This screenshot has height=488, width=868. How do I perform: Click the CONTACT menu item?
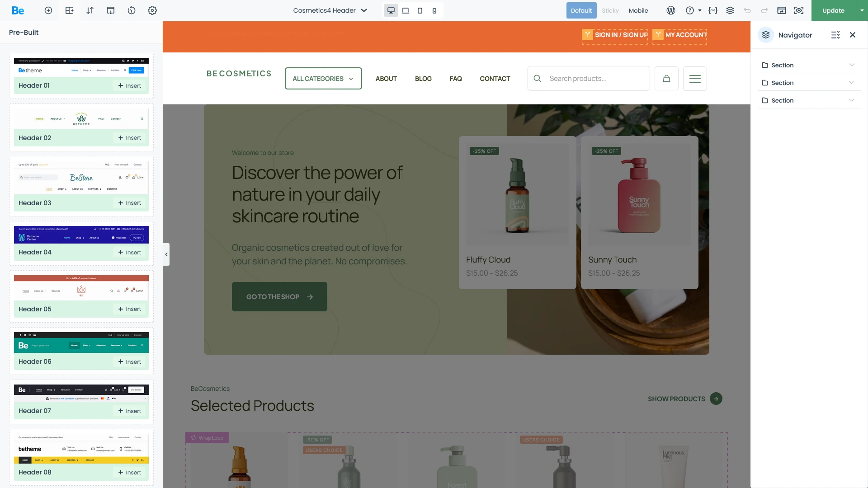[x=495, y=78]
